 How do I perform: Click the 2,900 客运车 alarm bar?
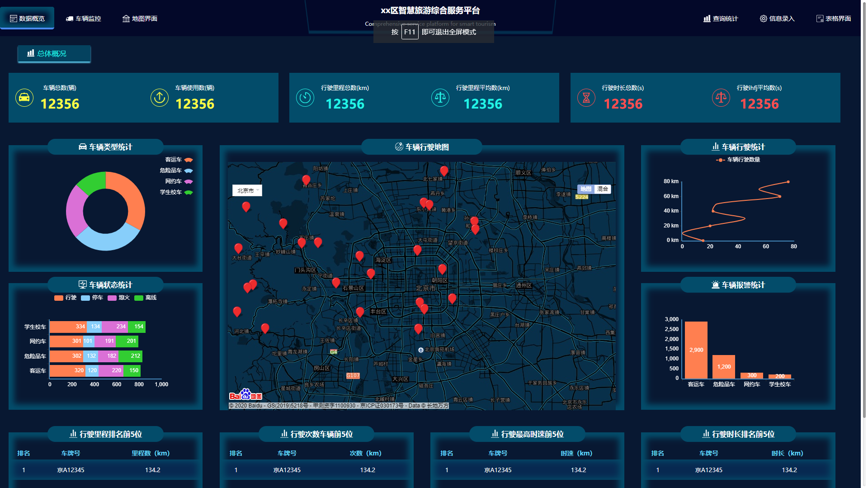(x=696, y=350)
